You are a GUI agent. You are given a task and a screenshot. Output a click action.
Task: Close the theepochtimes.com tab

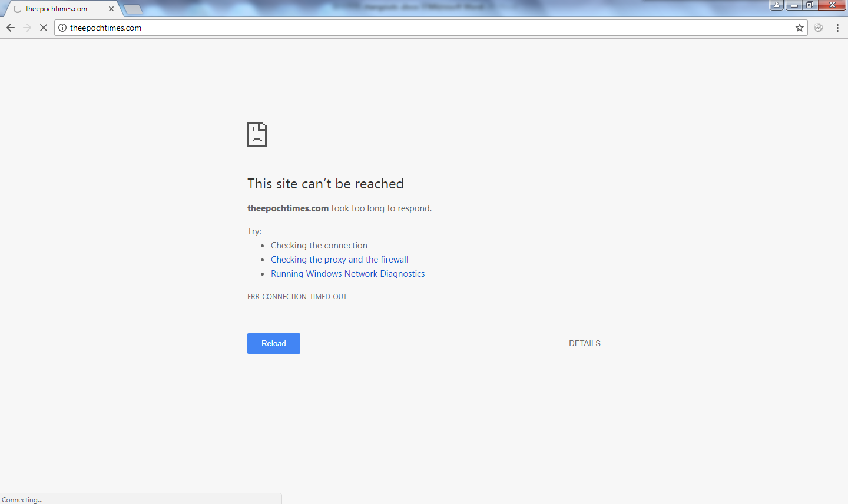click(x=111, y=9)
